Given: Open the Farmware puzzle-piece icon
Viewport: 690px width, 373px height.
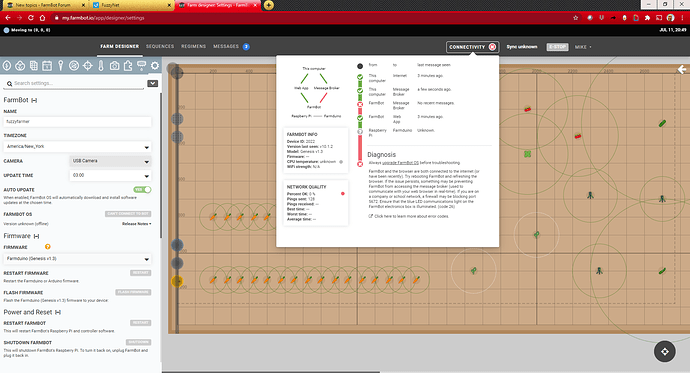Looking at the screenshot, I should [x=128, y=66].
